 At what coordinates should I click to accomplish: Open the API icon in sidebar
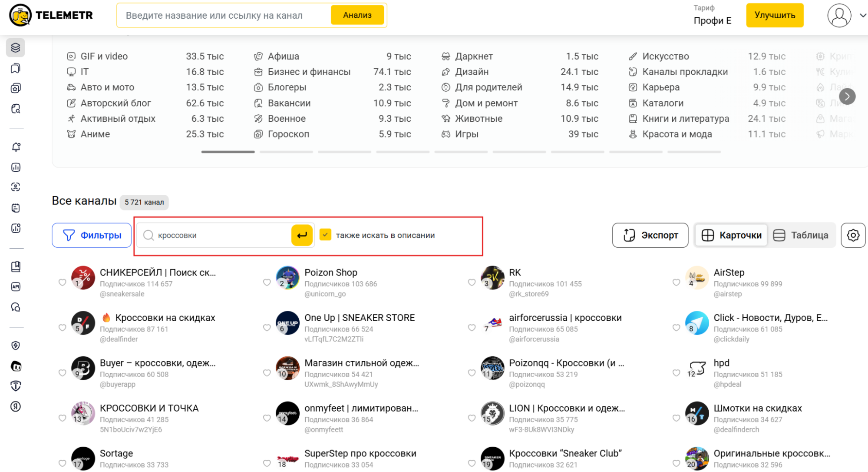tap(16, 287)
